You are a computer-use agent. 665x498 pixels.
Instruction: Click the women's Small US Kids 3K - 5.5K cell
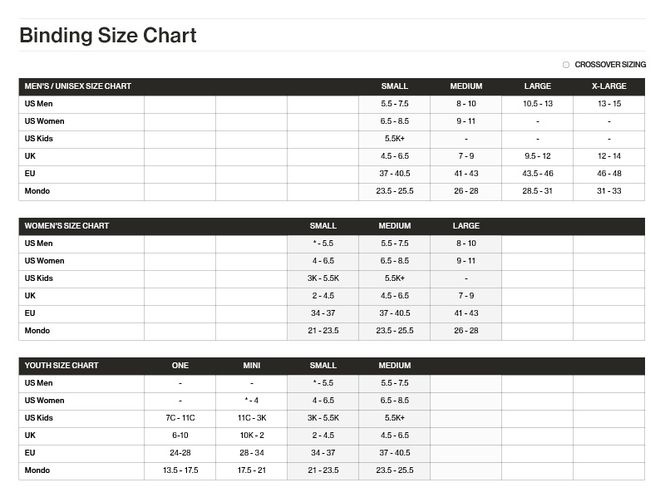(x=323, y=278)
